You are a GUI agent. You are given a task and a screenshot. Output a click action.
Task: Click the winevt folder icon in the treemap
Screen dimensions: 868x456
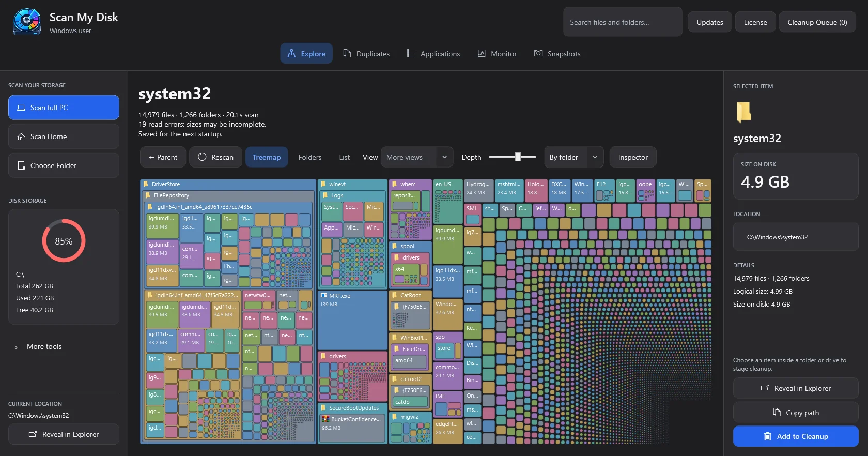(323, 184)
